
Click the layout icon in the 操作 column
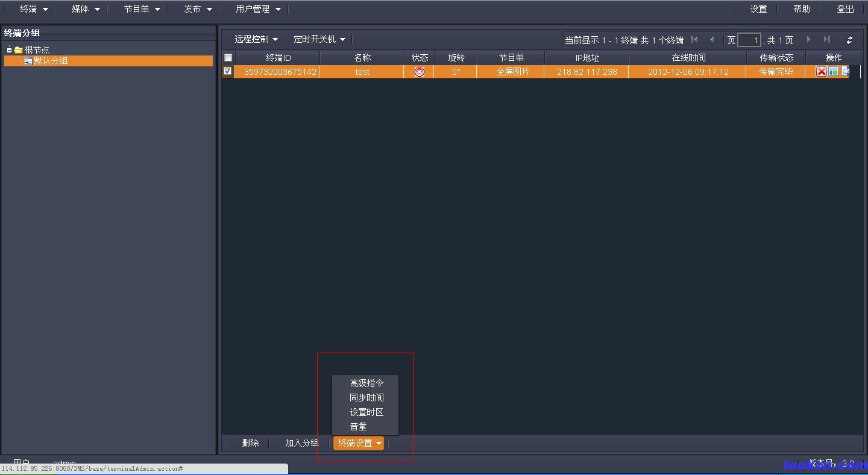pyautogui.click(x=834, y=72)
